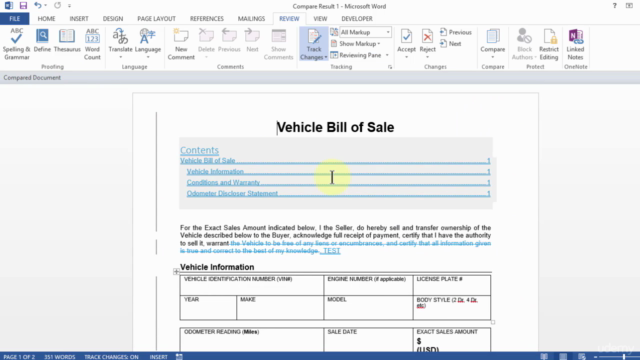Adjust the zoom slider
The height and width of the screenshot is (360, 640).
click(624, 357)
